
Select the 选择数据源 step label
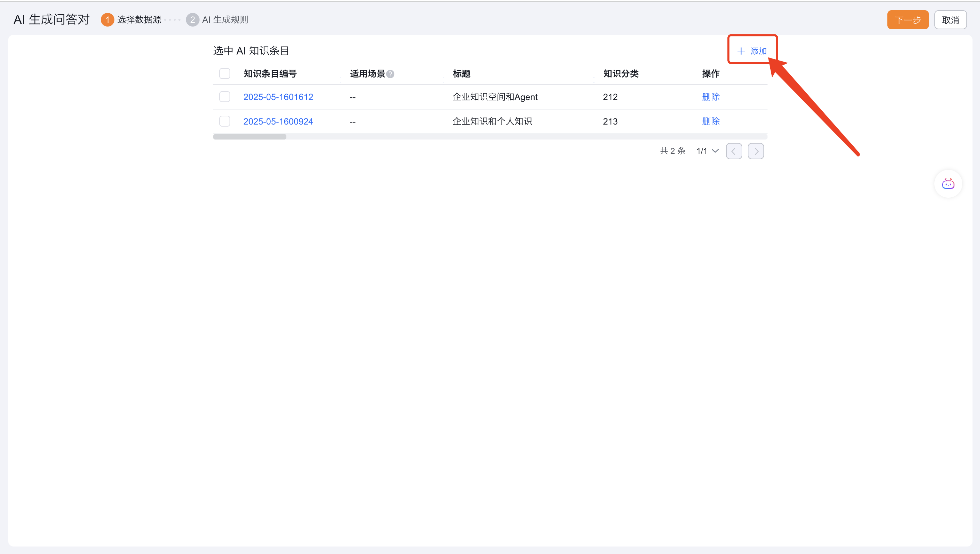[x=139, y=20]
